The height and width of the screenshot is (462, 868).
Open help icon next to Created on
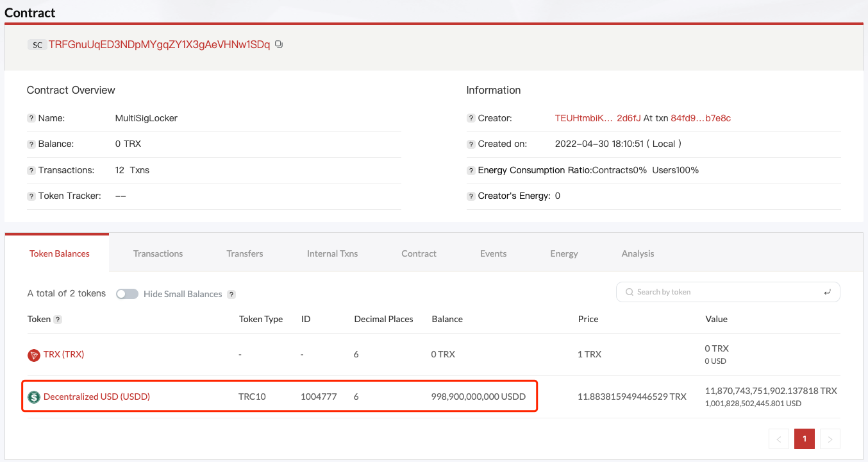point(471,144)
